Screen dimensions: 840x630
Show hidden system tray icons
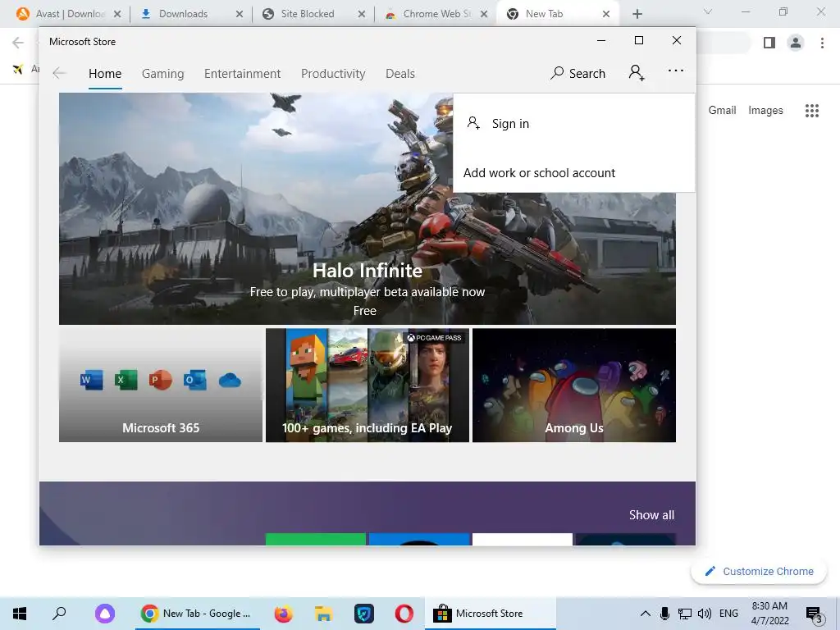[x=646, y=614]
